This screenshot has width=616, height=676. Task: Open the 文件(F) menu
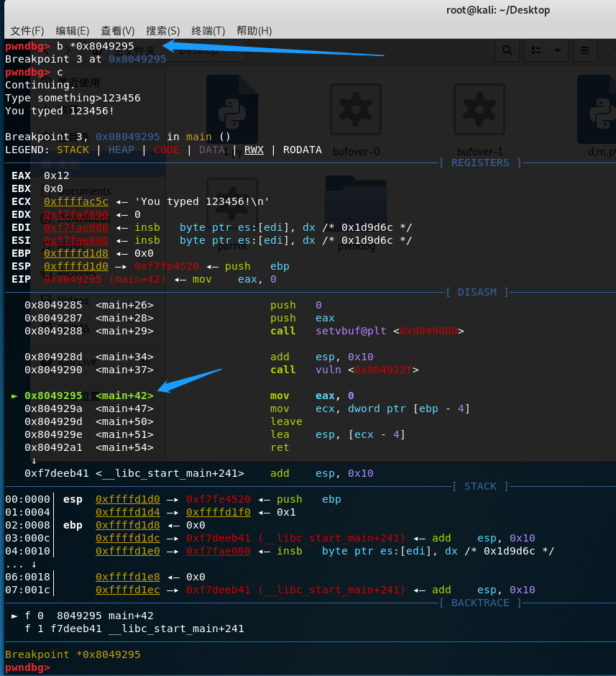(27, 31)
